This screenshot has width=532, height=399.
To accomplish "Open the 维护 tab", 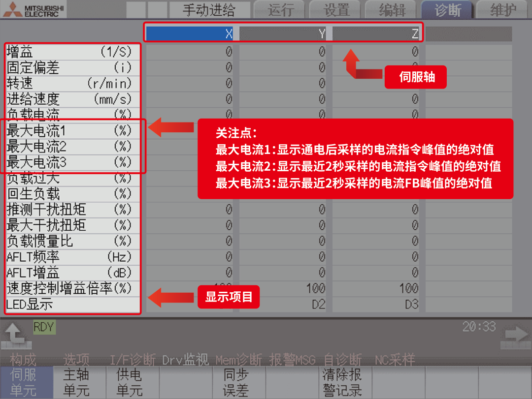I will click(x=503, y=10).
